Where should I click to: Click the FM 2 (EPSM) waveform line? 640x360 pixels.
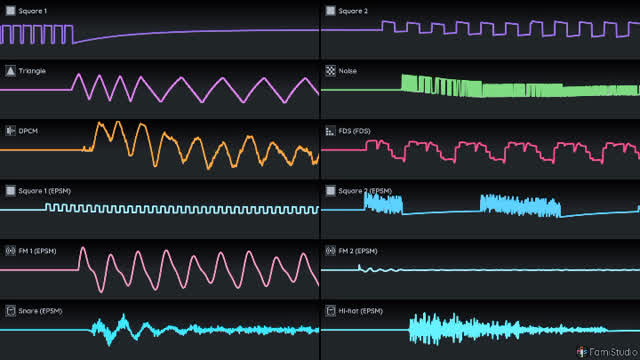481,269
